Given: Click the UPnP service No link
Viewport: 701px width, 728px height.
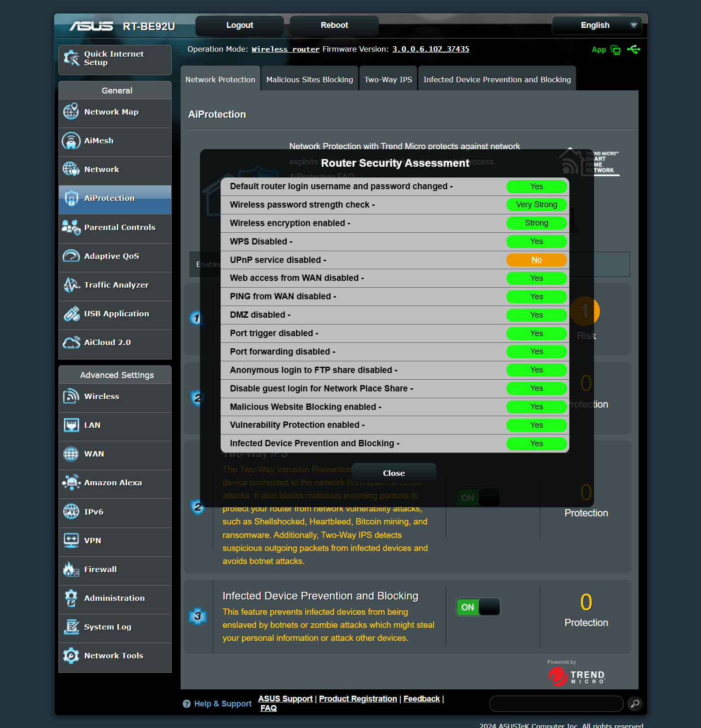Looking at the screenshot, I should click(537, 260).
